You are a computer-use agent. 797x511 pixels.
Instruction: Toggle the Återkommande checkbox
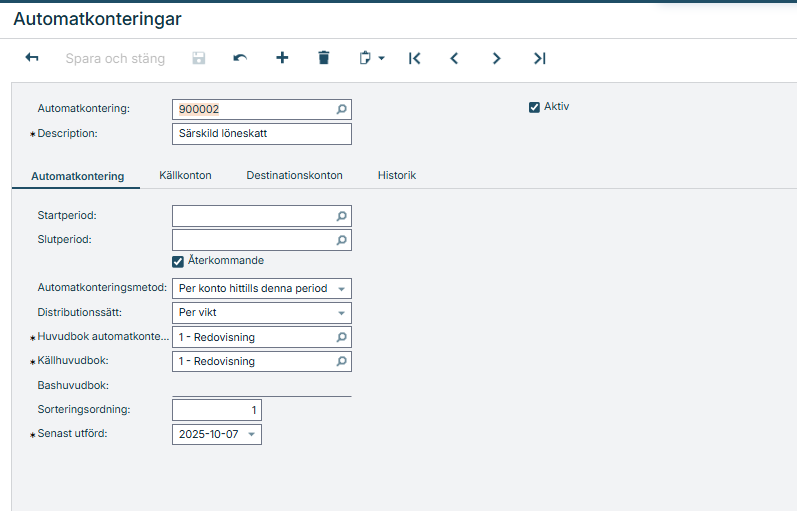178,261
